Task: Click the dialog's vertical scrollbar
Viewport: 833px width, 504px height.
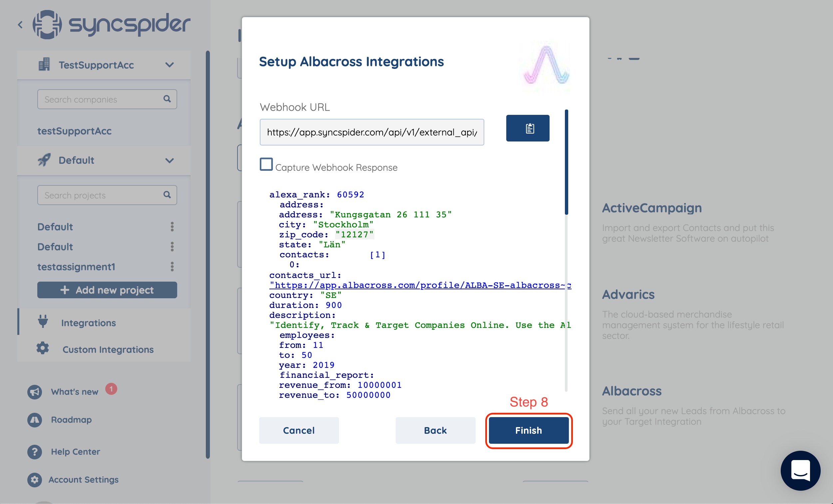Action: pos(566,162)
